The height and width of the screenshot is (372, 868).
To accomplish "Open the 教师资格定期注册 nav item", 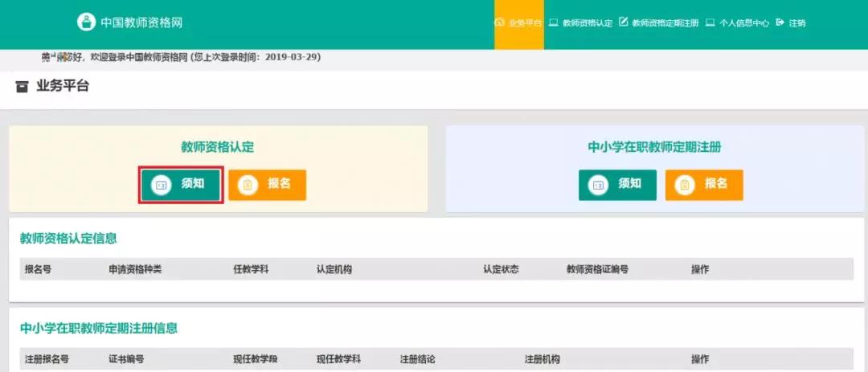I will point(665,23).
